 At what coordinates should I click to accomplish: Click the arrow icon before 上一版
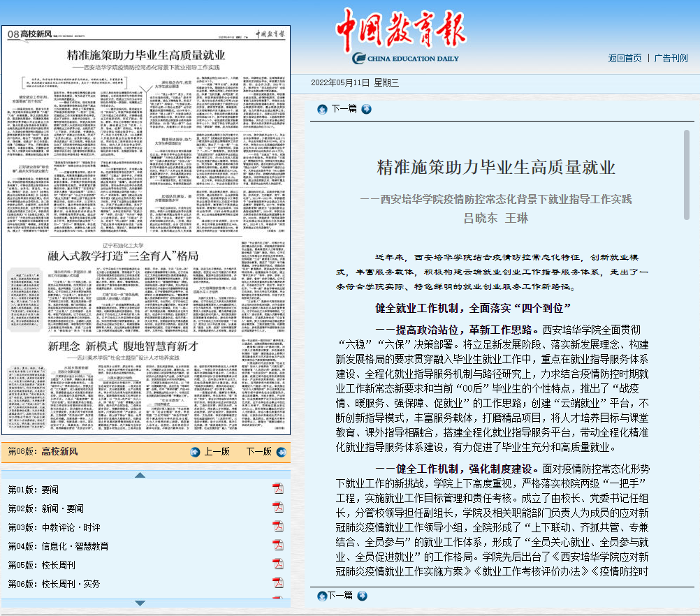(195, 452)
